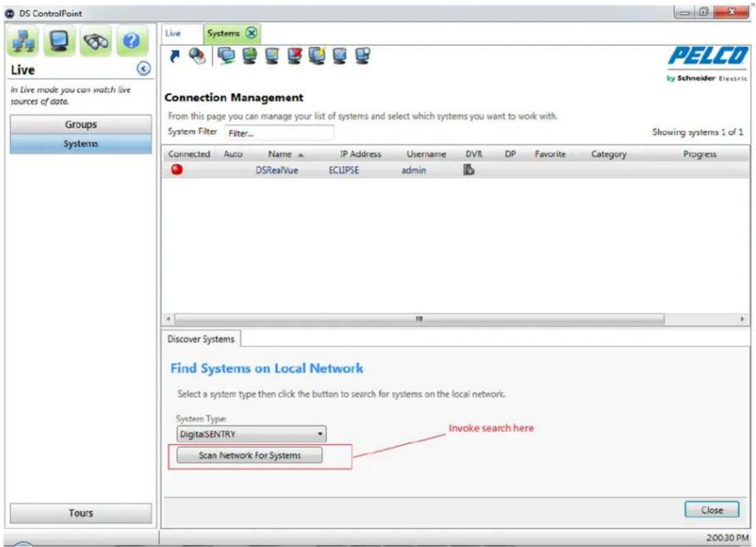Click the monitor icon with red flag

(x=293, y=57)
